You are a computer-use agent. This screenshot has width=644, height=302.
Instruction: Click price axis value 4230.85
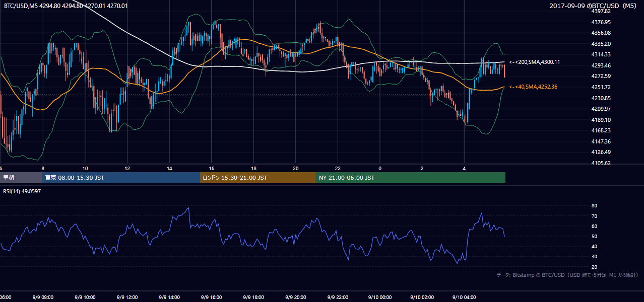pos(601,98)
